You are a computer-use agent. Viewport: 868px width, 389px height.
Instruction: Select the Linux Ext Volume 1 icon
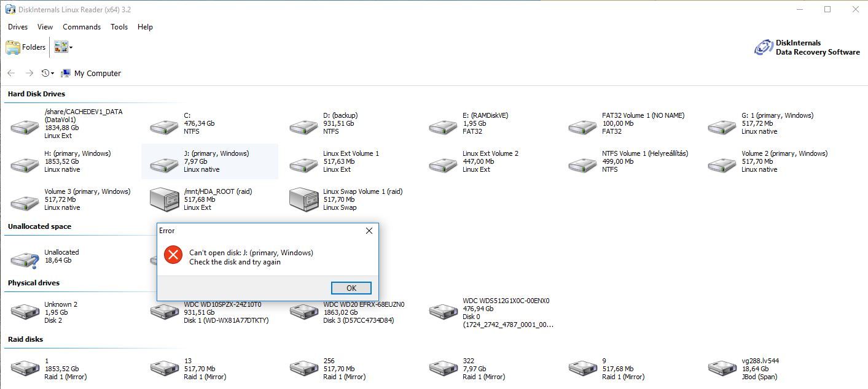click(303, 165)
